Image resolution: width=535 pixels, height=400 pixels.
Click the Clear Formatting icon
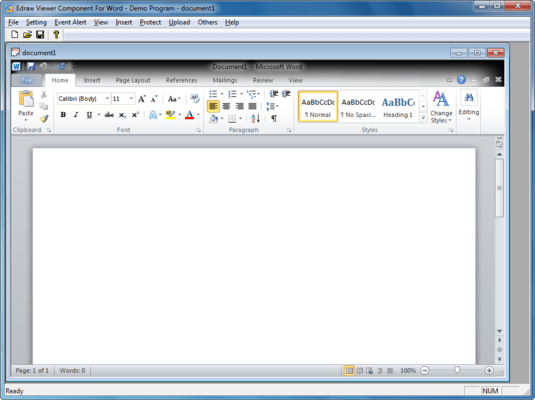coord(194,99)
